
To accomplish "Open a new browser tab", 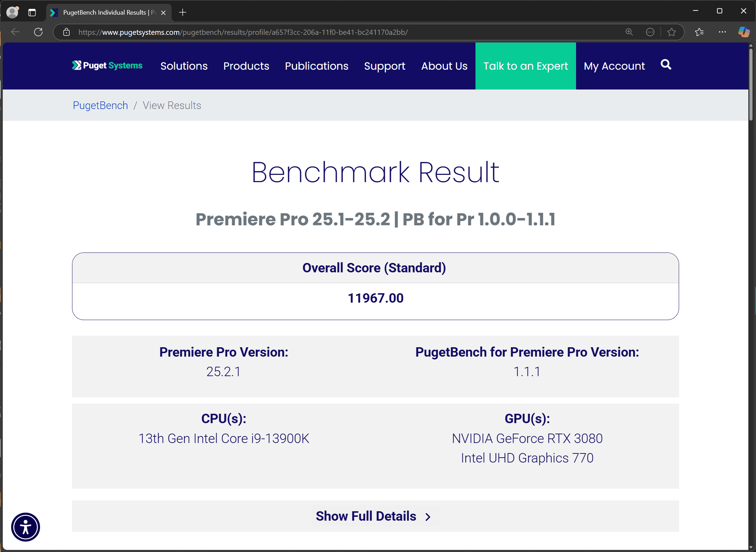I will pos(182,12).
